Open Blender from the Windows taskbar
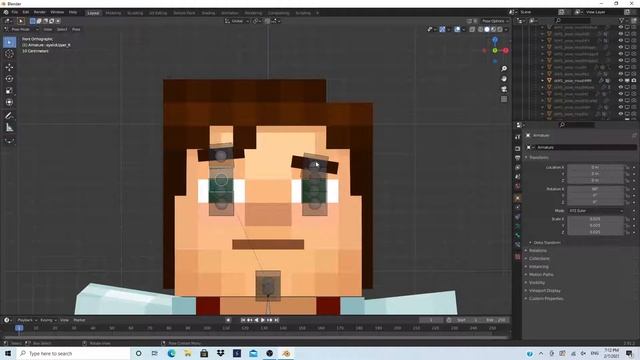This screenshot has width=640, height=360. click(286, 353)
